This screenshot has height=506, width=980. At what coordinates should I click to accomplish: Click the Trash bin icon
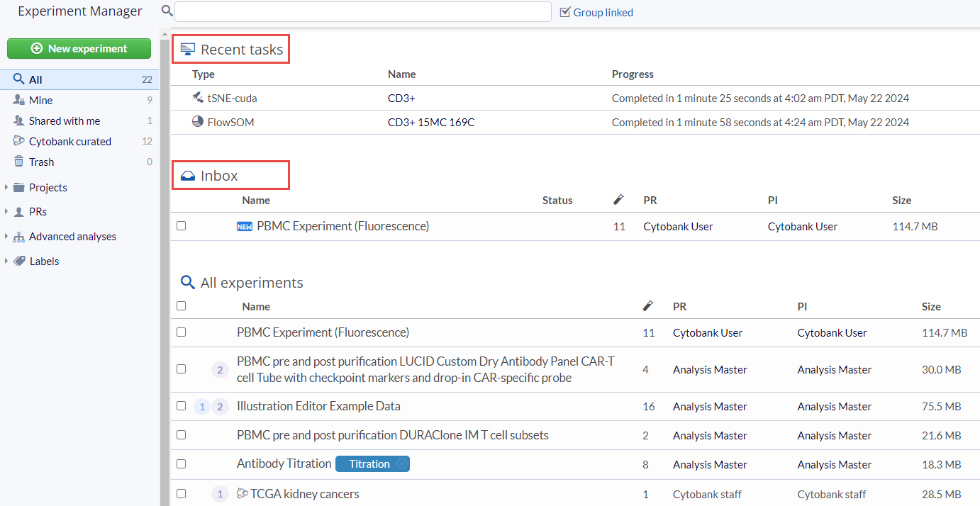pos(19,162)
